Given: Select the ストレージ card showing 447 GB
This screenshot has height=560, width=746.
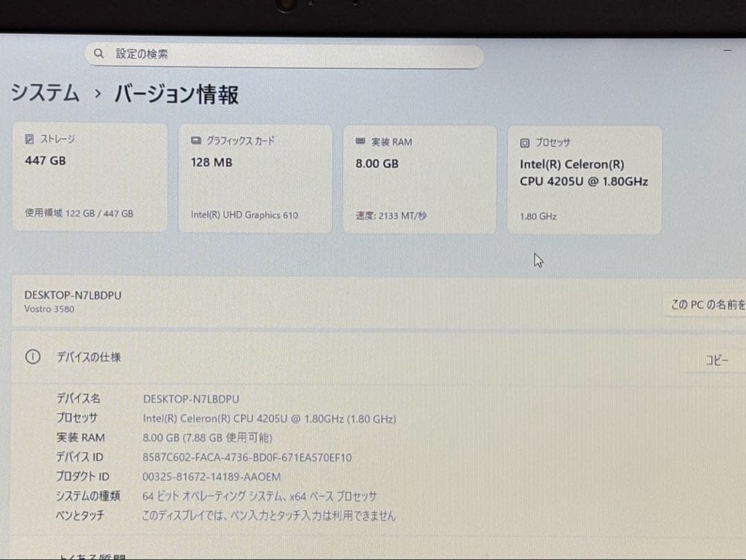Looking at the screenshot, I should point(90,177).
